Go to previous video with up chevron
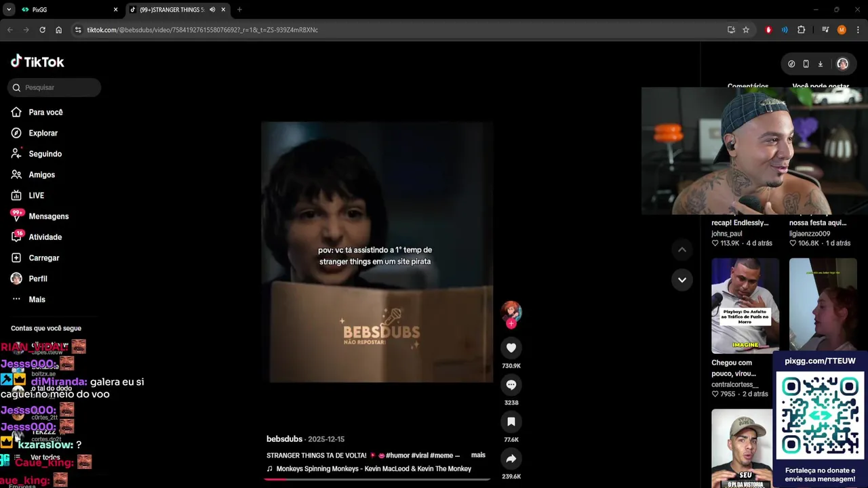The height and width of the screenshot is (488, 868). 682,249
